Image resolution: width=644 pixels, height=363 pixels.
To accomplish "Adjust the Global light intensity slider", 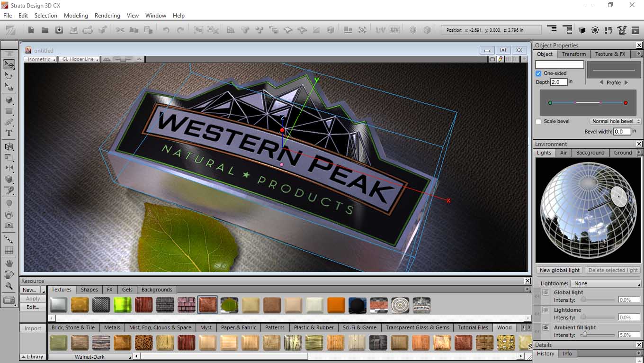I will 583,299.
